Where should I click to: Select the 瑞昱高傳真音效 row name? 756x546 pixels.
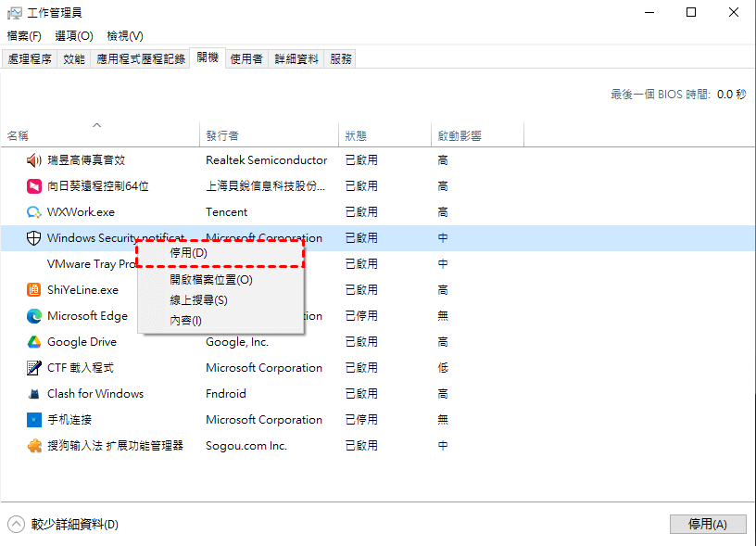click(x=86, y=160)
